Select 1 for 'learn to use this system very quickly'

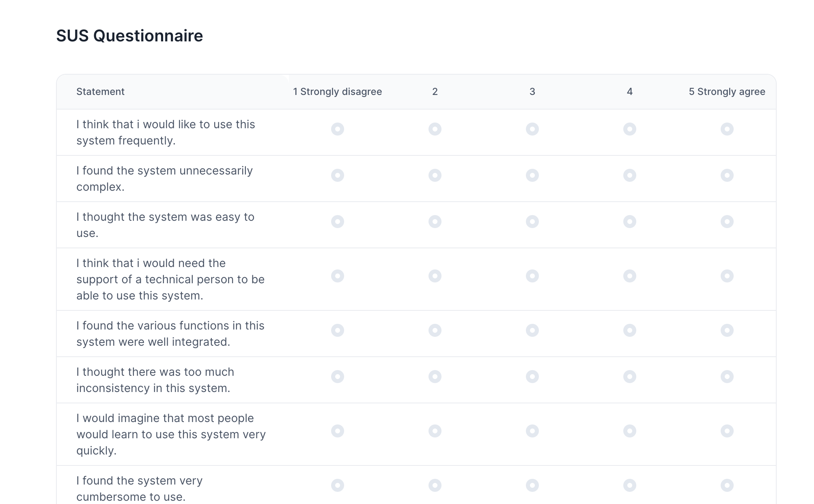[x=338, y=431]
